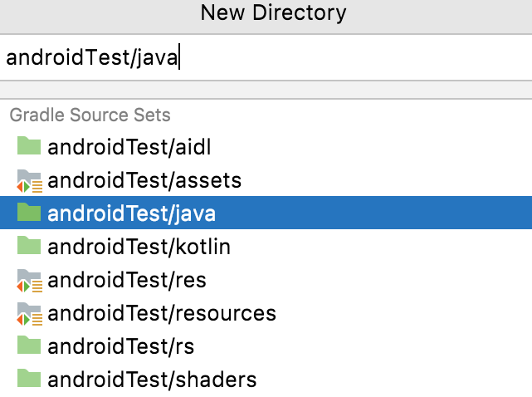
Task: Click the androidTest/rs folder icon
Action: coord(29,346)
